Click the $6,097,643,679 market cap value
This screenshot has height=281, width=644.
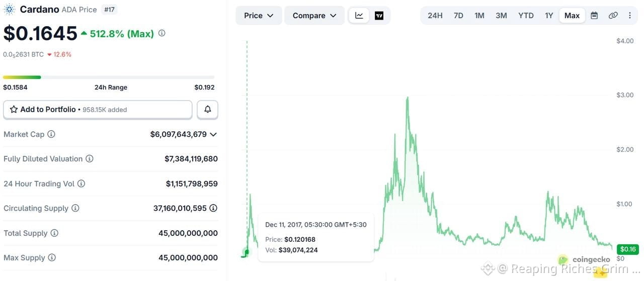coord(178,134)
